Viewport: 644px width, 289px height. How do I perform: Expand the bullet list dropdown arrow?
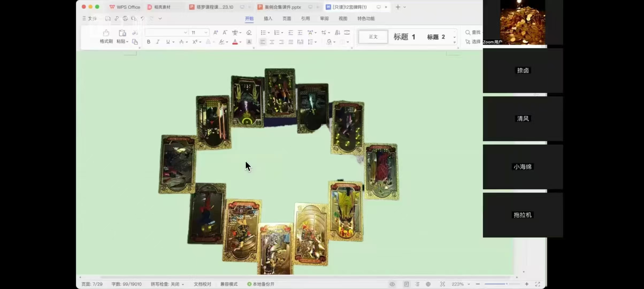269,33
